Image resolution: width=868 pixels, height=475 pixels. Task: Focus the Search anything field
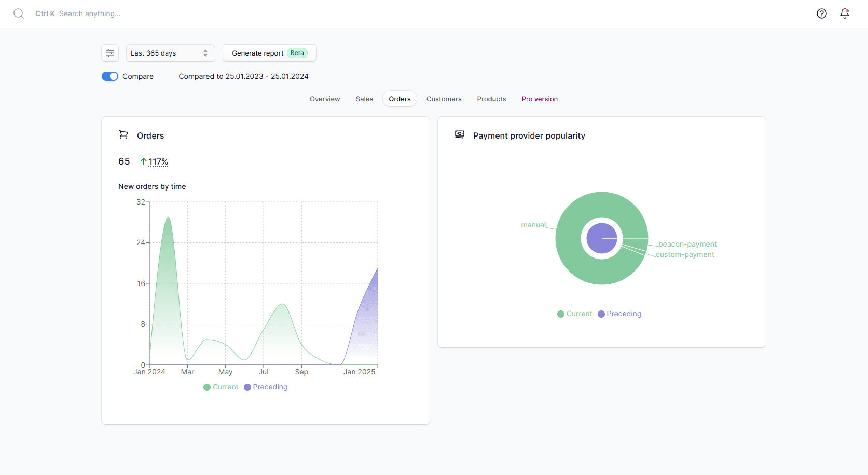click(90, 13)
